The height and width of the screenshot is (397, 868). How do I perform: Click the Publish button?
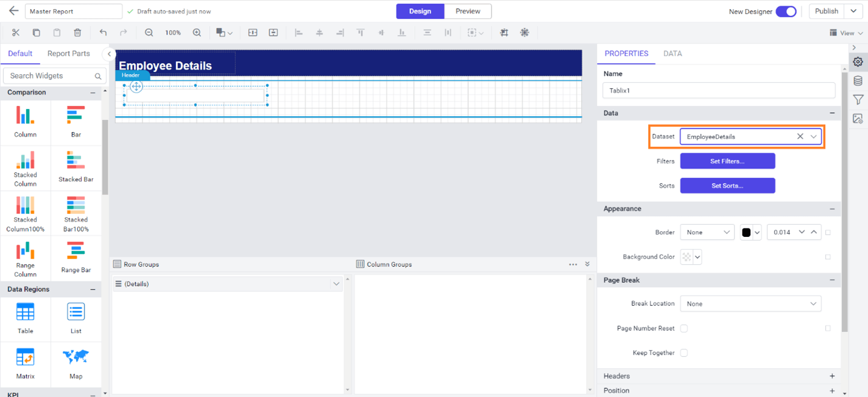827,11
